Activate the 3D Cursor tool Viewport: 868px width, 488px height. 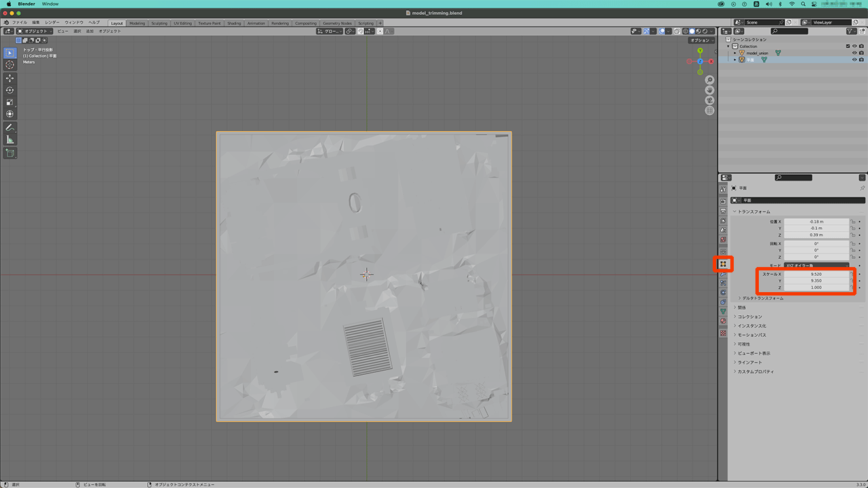pos(10,65)
